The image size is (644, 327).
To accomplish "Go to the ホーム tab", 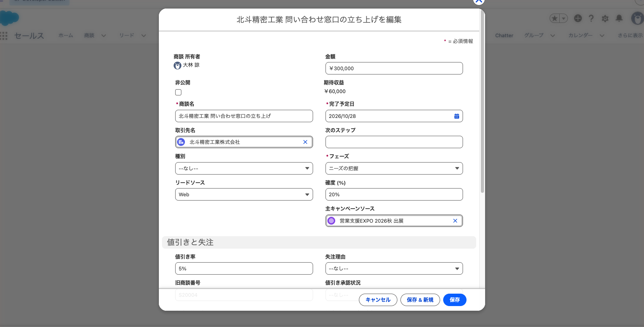I will point(66,35).
